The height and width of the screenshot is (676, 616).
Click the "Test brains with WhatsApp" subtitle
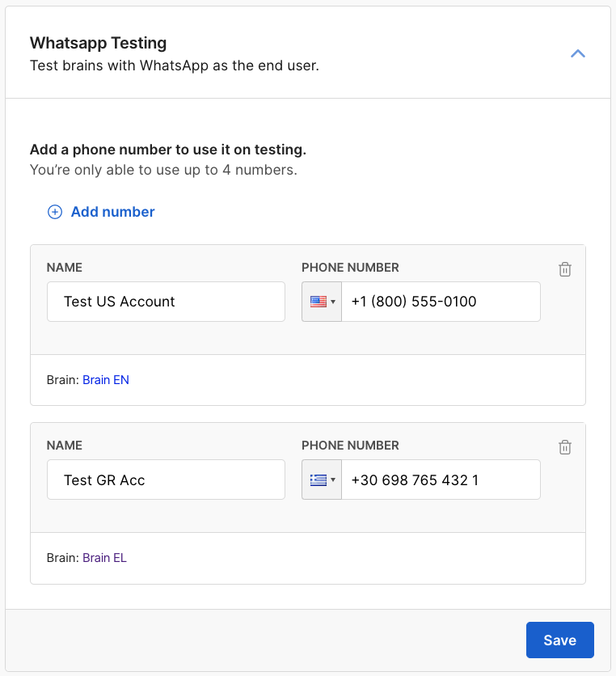[174, 65]
